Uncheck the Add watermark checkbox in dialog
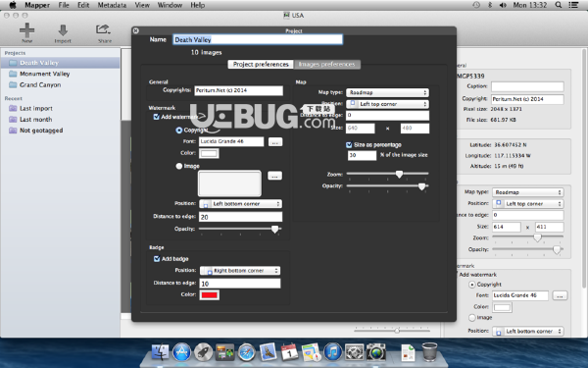 (x=157, y=117)
